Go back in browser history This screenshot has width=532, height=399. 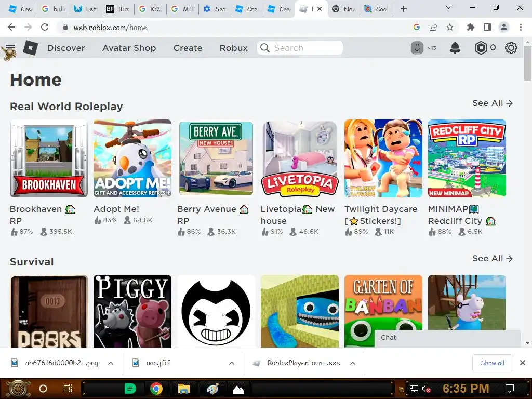[11, 27]
